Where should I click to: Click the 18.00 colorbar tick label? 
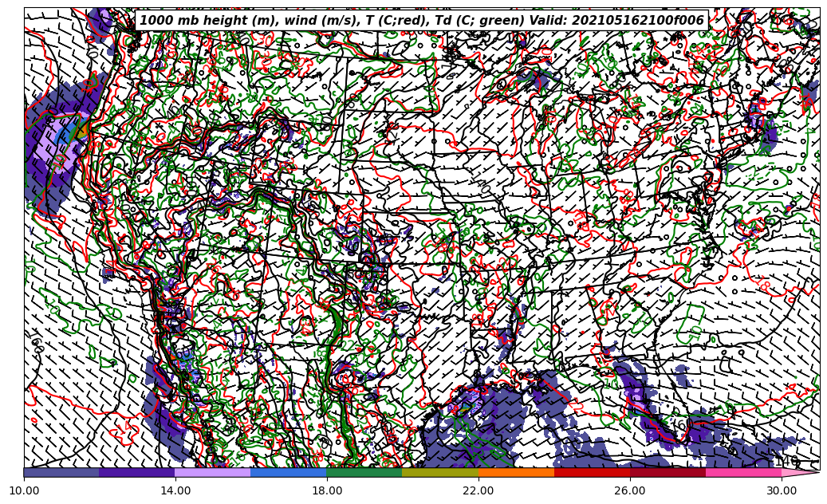point(327,490)
